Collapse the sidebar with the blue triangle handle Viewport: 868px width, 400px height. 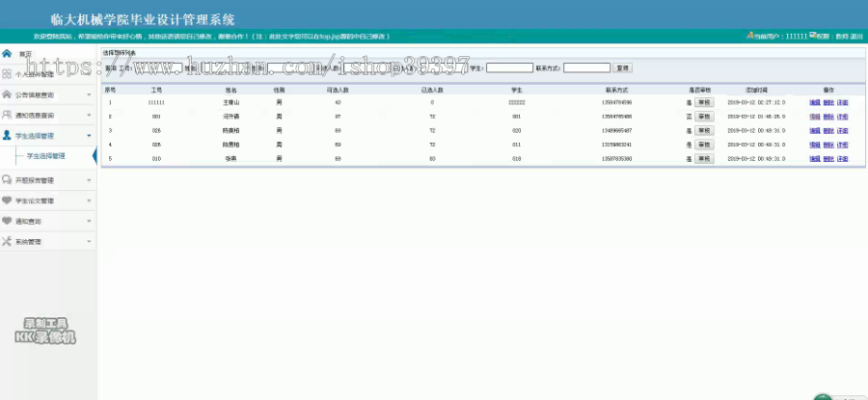click(95, 156)
